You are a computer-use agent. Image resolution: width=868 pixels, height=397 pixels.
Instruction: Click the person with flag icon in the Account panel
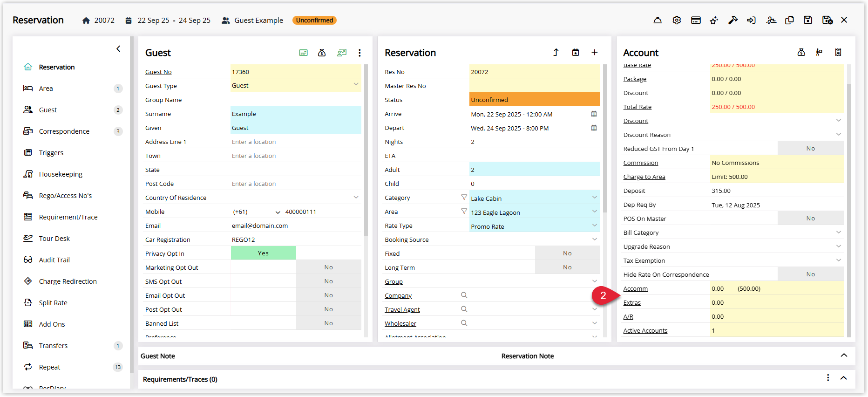click(819, 53)
